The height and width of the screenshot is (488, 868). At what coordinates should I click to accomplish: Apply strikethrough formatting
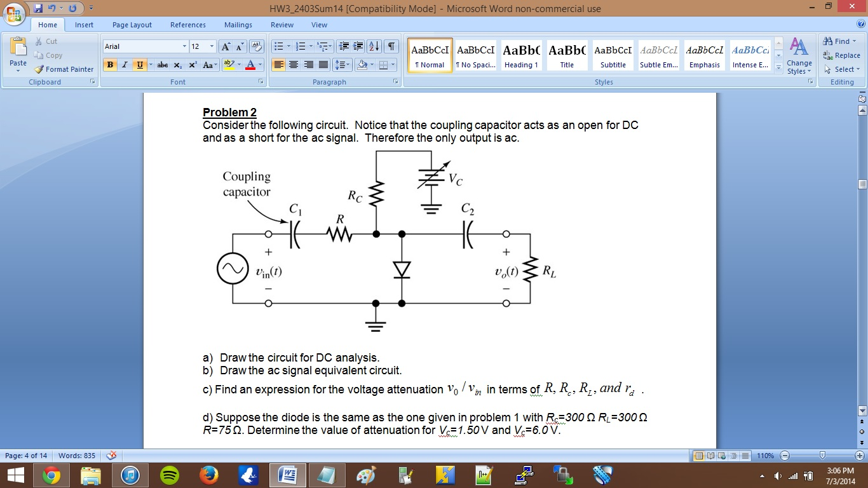pyautogui.click(x=163, y=65)
